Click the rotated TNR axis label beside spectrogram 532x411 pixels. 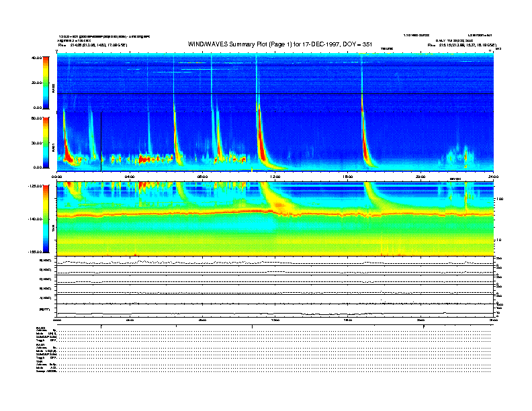pyautogui.click(x=53, y=229)
